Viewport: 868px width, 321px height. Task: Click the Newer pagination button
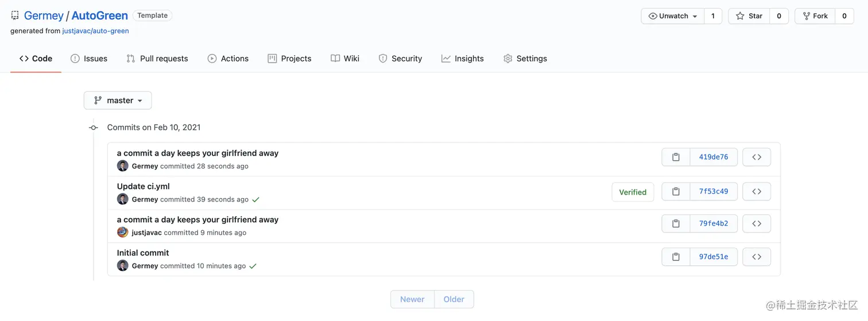412,299
